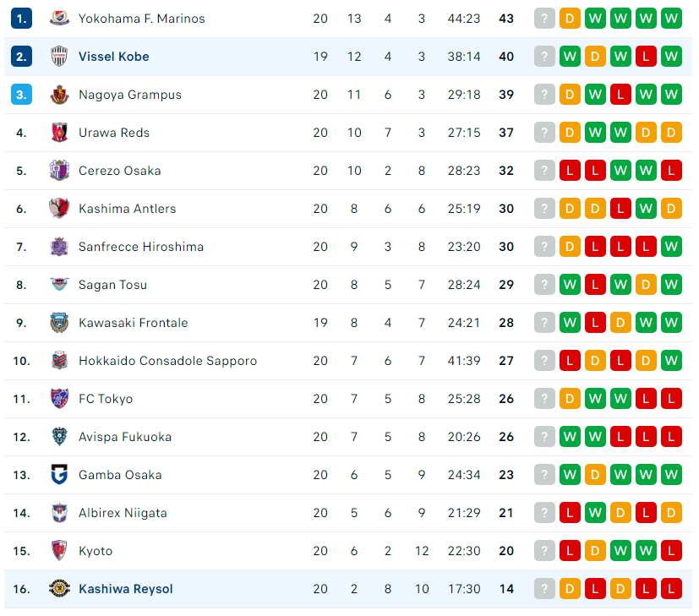Open the Hokkaido Consadole Sapporo team page
This screenshot has height=616, width=699.
click(x=167, y=361)
